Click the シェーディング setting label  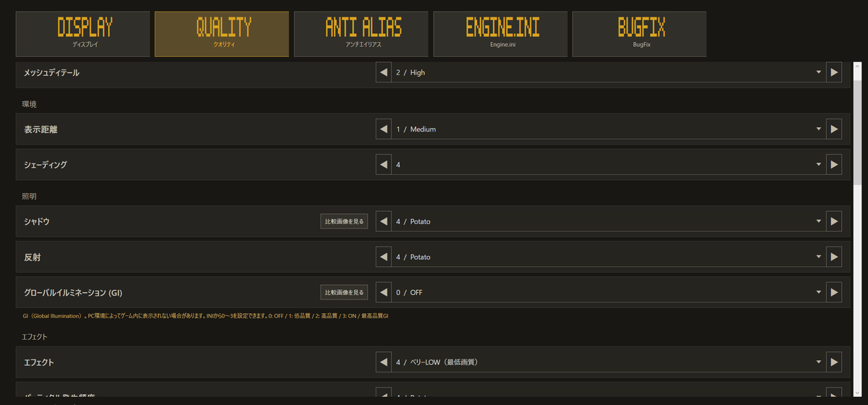point(46,165)
